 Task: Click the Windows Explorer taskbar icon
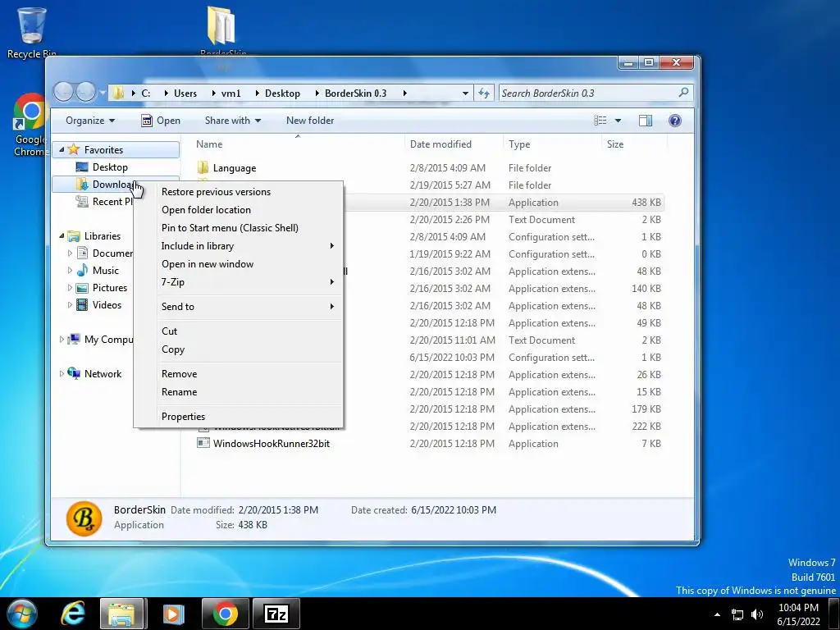[122, 614]
